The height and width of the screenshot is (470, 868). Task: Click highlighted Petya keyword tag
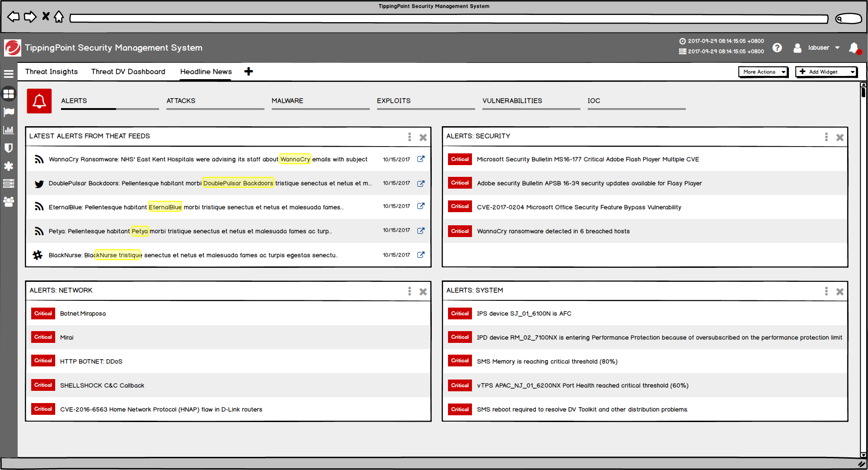[140, 231]
